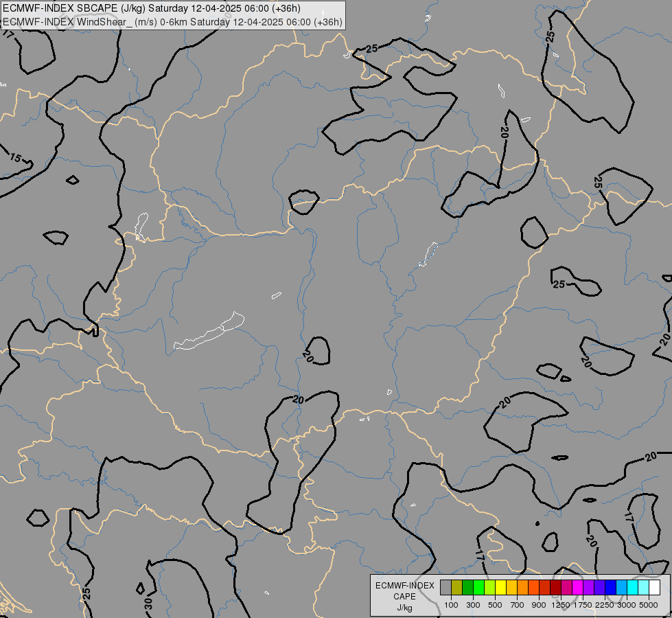Screen dimensions: 672x618
Task: Click the SBCAPE title line at top
Action: coord(152,8)
